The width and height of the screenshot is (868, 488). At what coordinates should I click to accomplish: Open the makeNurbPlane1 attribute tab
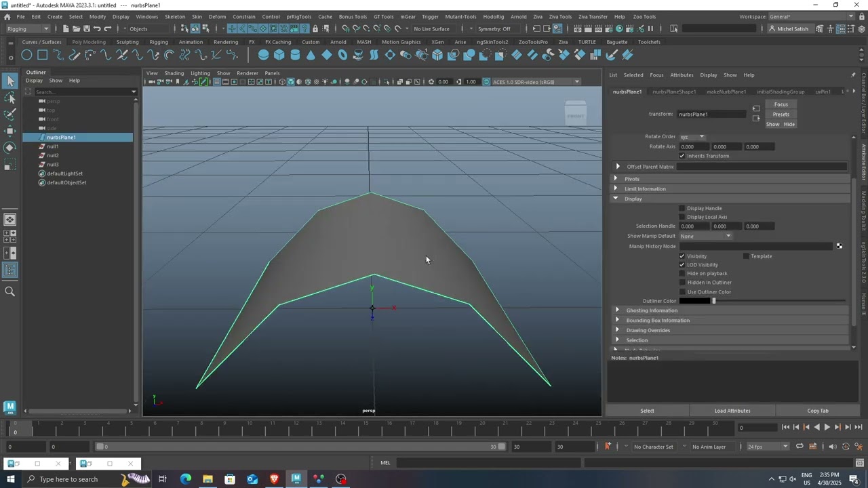pos(726,91)
